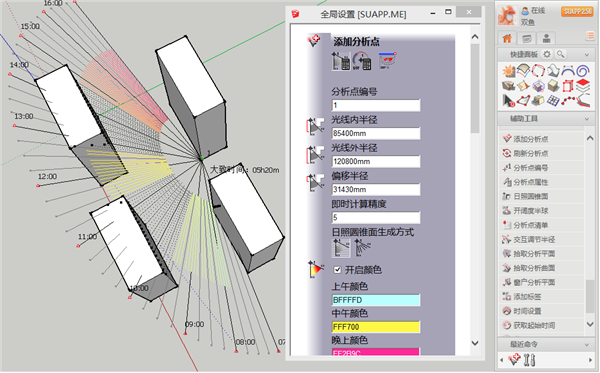Click the quick panel search magnifier
The height and width of the screenshot is (373, 600).
(x=560, y=54)
